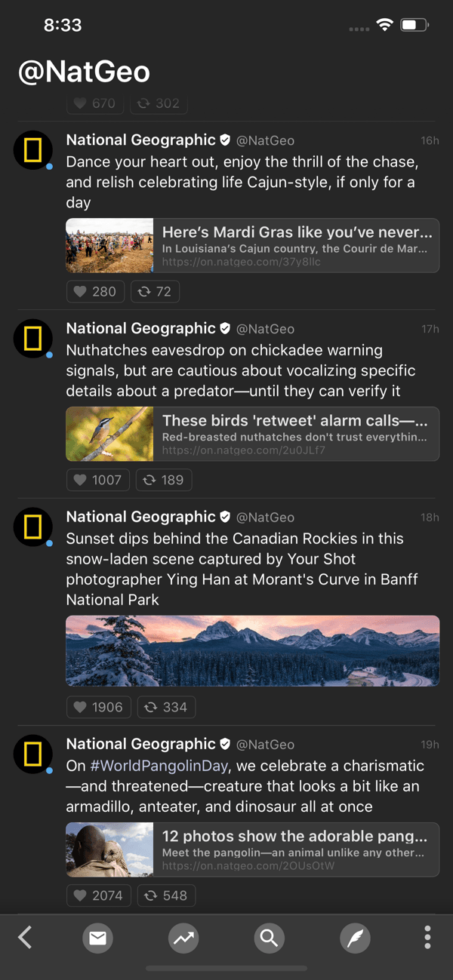The width and height of the screenshot is (453, 980).
Task: Open the '12 photos show the adorable pangolin' card
Action: [x=252, y=849]
